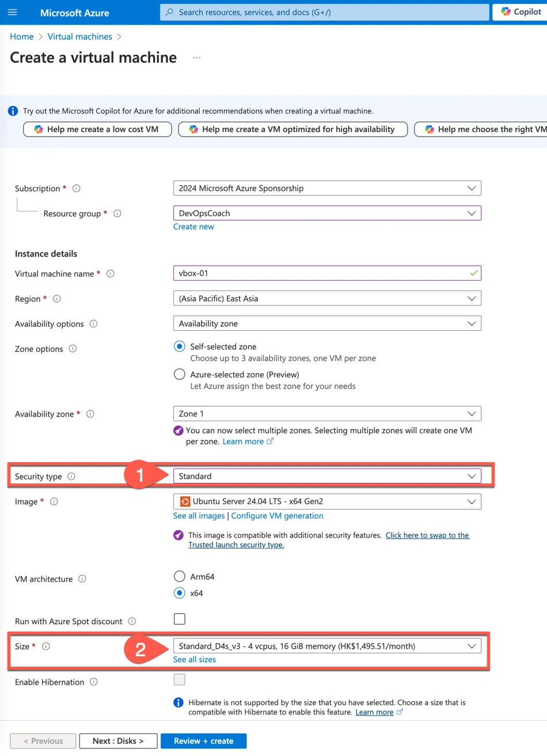Screen dimensions: 547x756
Task: Open the Security type dropdown
Action: (x=326, y=477)
